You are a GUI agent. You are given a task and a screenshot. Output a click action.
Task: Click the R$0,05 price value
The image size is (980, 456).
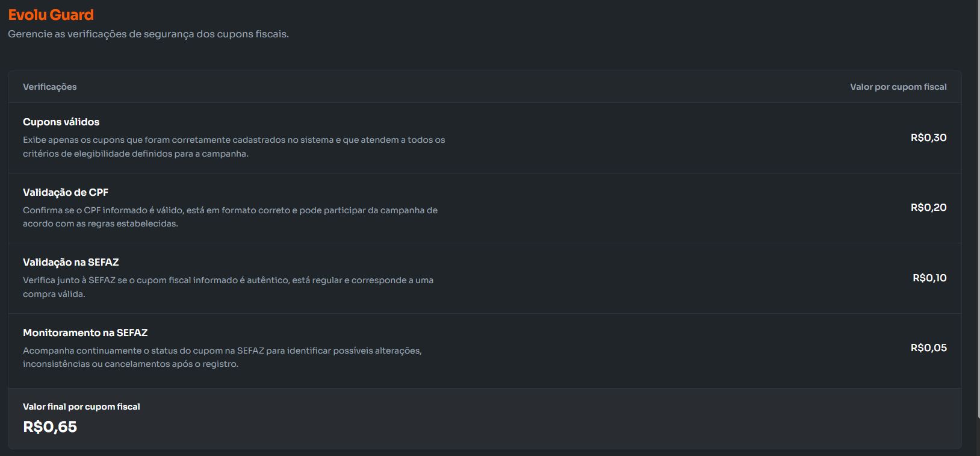pyautogui.click(x=928, y=348)
